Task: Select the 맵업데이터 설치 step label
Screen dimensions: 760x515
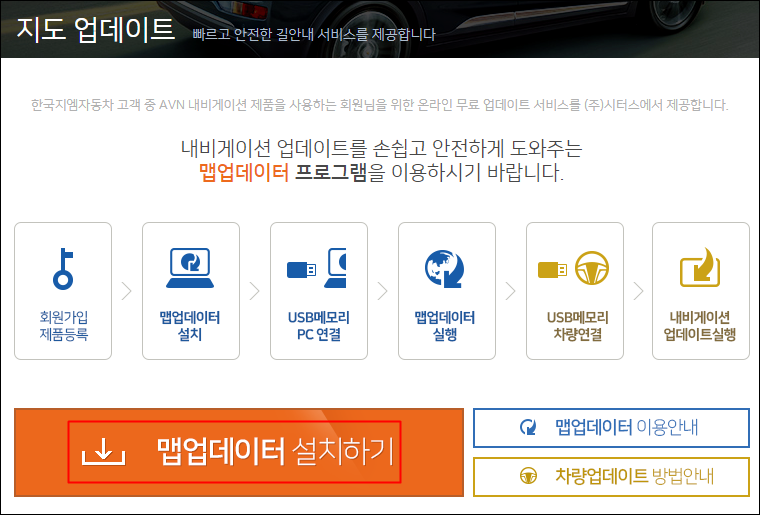Action: click(190, 326)
